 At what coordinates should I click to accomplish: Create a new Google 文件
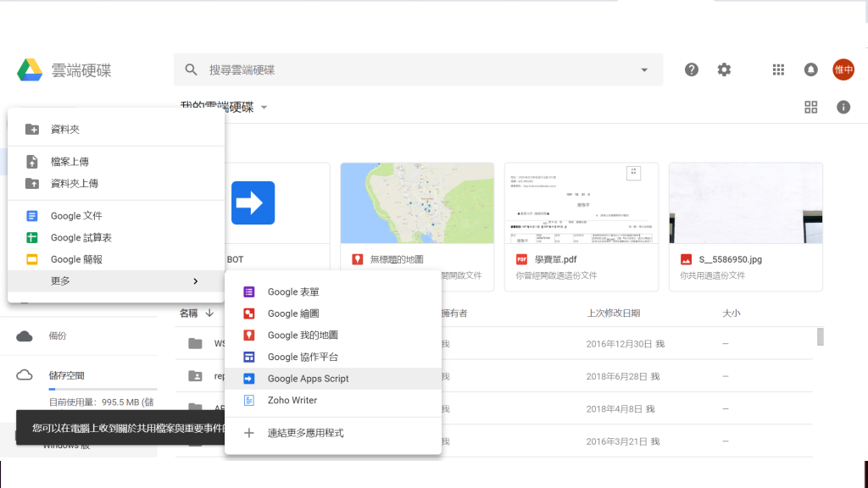[116, 216]
